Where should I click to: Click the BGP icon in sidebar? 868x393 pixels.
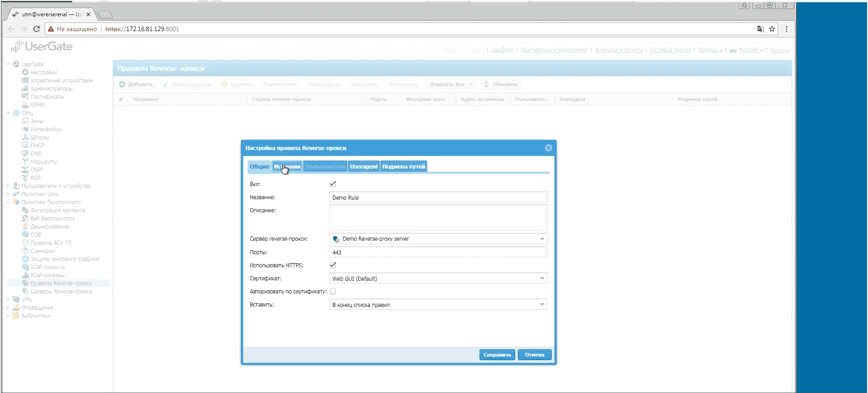pyautogui.click(x=25, y=178)
